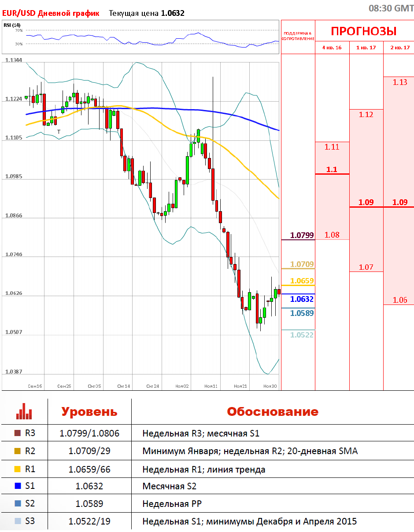Click the RSI (14) indicator label

[x=9, y=25]
